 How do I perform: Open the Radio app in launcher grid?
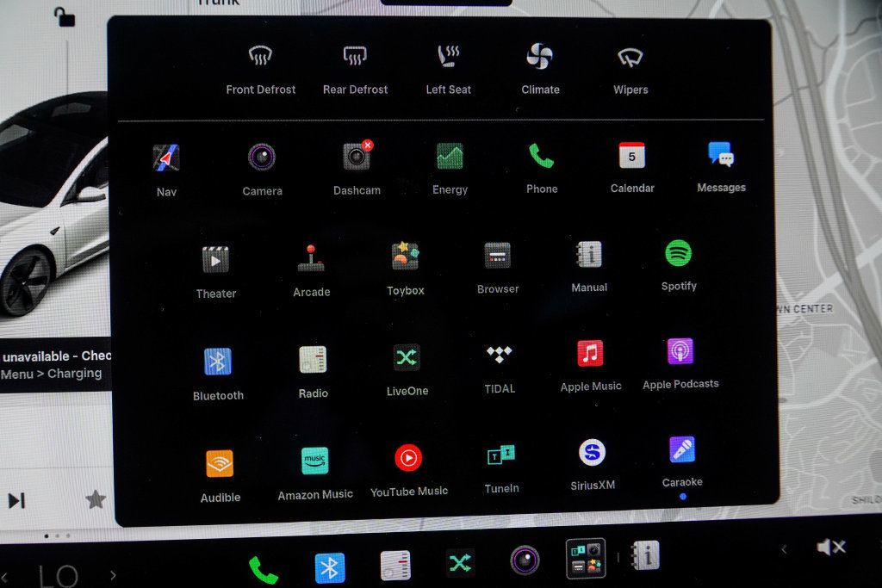coord(313,372)
